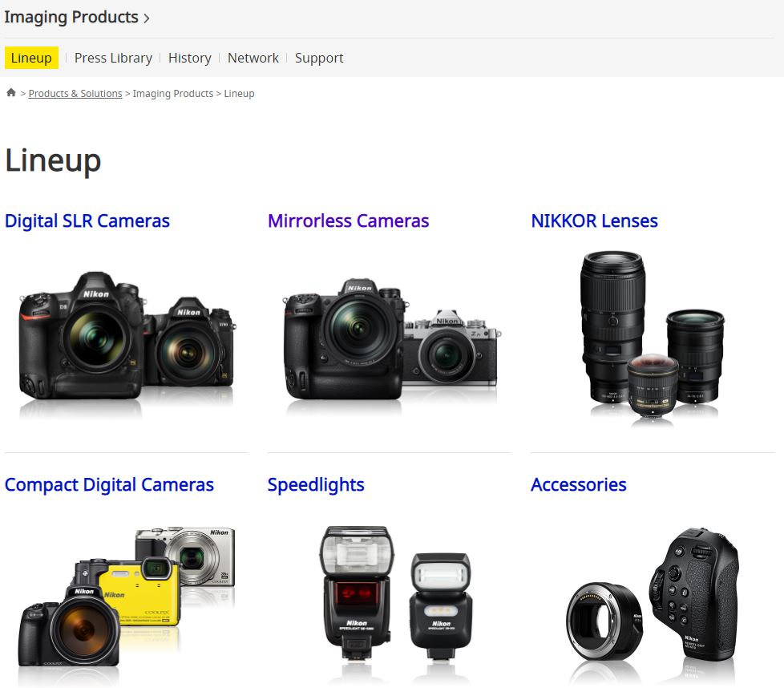Click the Digital SLR cameras product image

[x=127, y=340]
